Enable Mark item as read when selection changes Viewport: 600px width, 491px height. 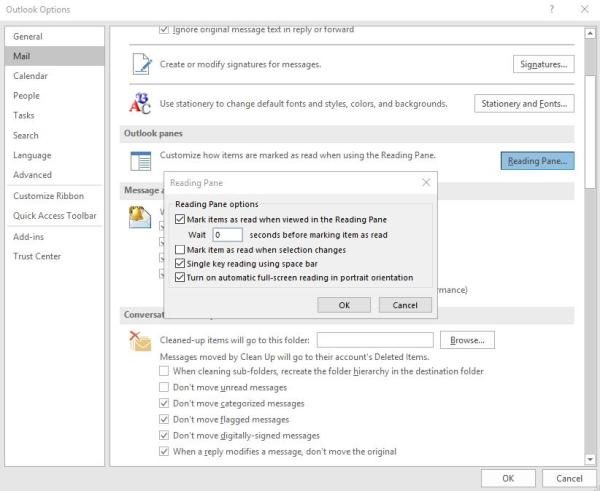179,250
